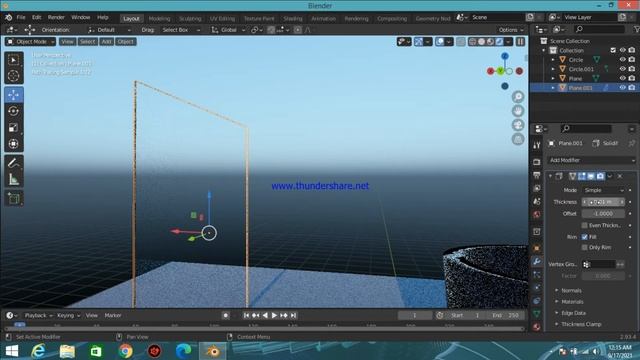Screen dimensions: 640x360
Task: Uncheck the Rim Fill checkbox
Action: click(584, 237)
